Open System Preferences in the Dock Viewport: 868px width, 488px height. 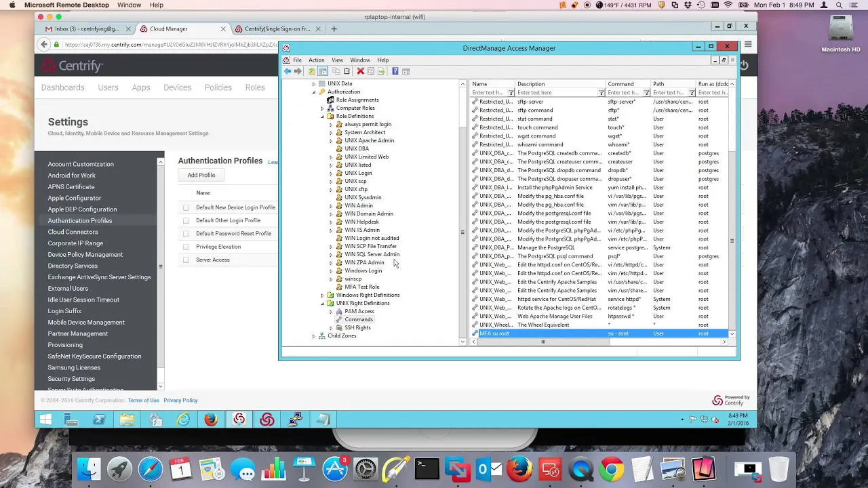pyautogui.click(x=366, y=469)
